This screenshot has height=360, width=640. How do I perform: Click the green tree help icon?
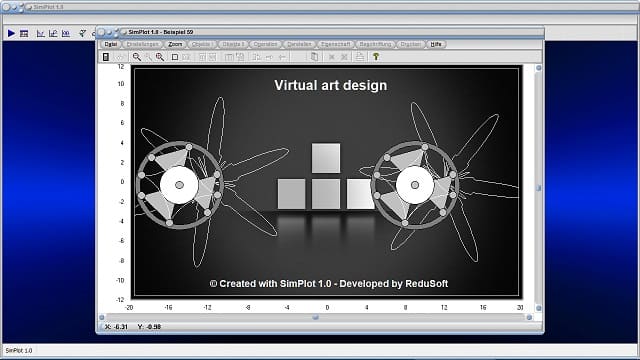click(376, 57)
